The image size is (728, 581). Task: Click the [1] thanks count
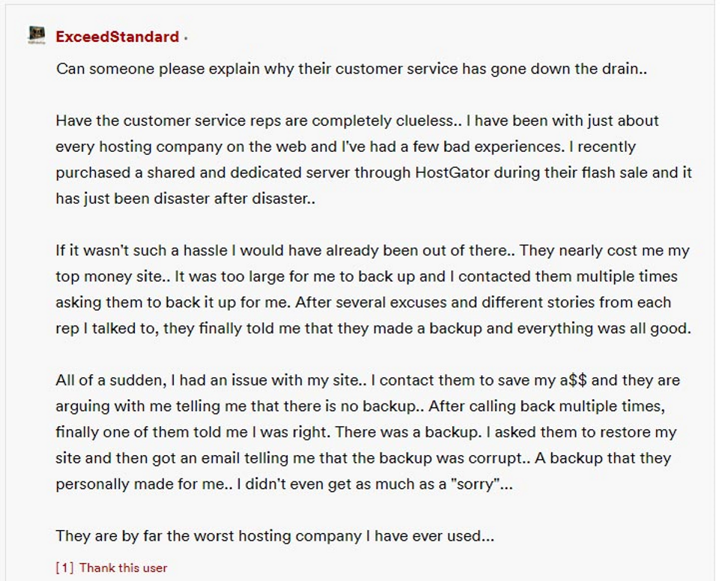pyautogui.click(x=64, y=568)
